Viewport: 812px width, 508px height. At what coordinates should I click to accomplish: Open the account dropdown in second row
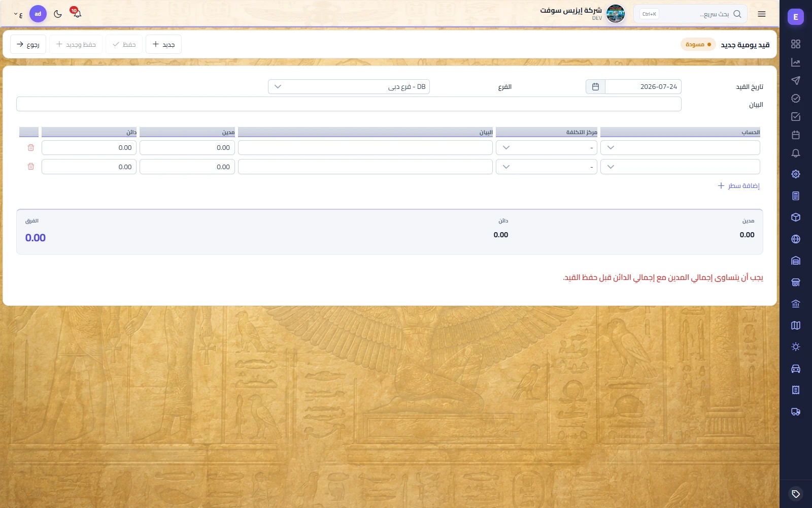click(x=680, y=167)
